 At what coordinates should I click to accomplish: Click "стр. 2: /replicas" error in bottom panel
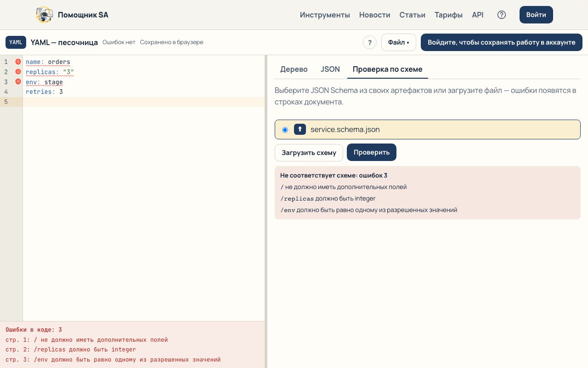coord(71,350)
